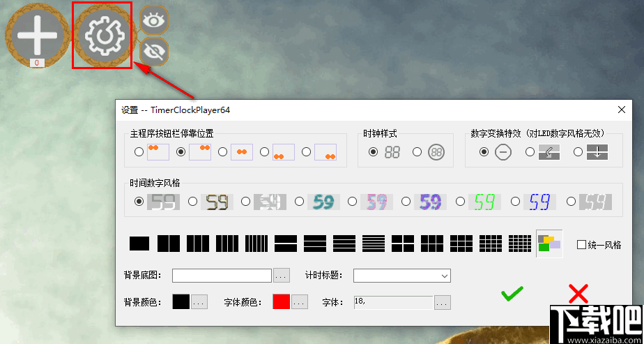
Task: Pick the blue LED 59 digit style
Action: coord(515,202)
